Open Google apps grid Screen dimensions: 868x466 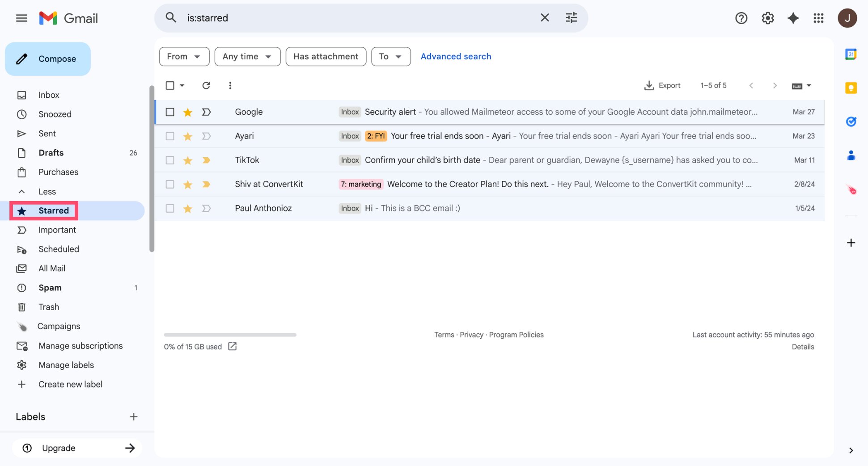[818, 18]
